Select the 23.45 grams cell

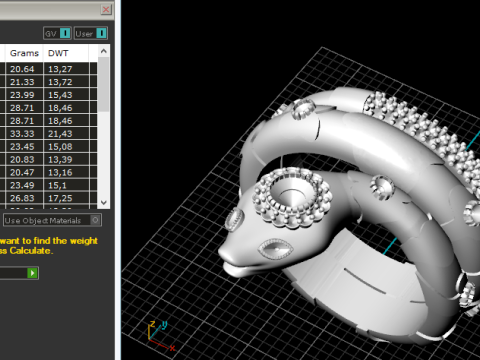click(24, 147)
